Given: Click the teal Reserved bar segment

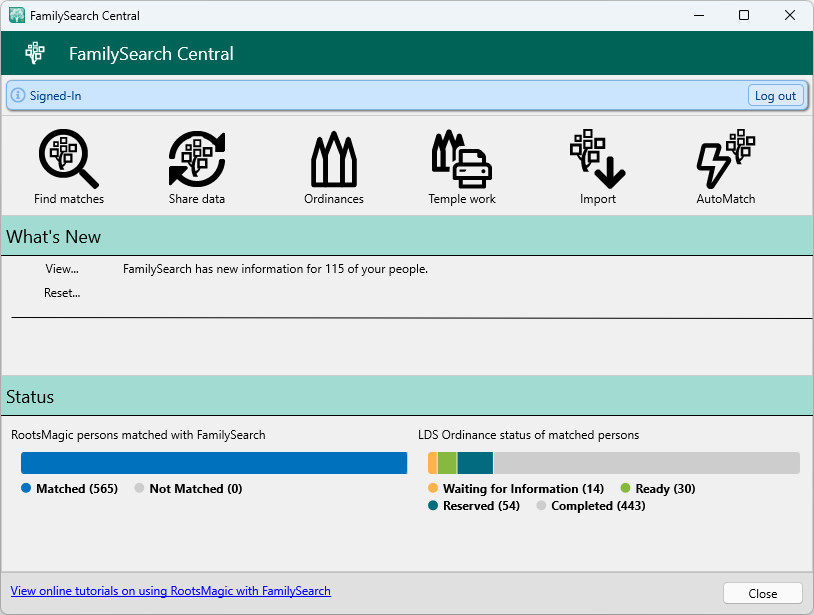Looking at the screenshot, I should [474, 463].
